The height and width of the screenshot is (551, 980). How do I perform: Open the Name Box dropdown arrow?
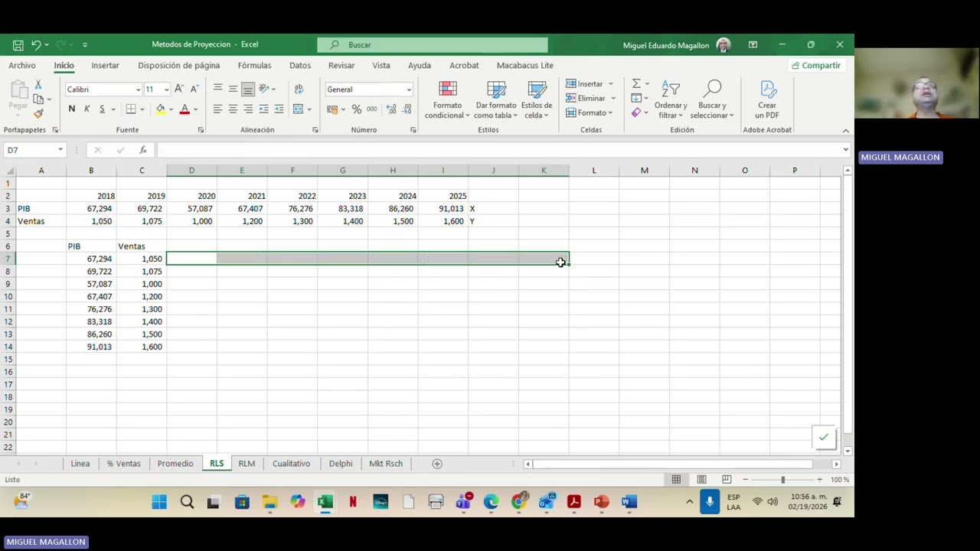pos(60,150)
